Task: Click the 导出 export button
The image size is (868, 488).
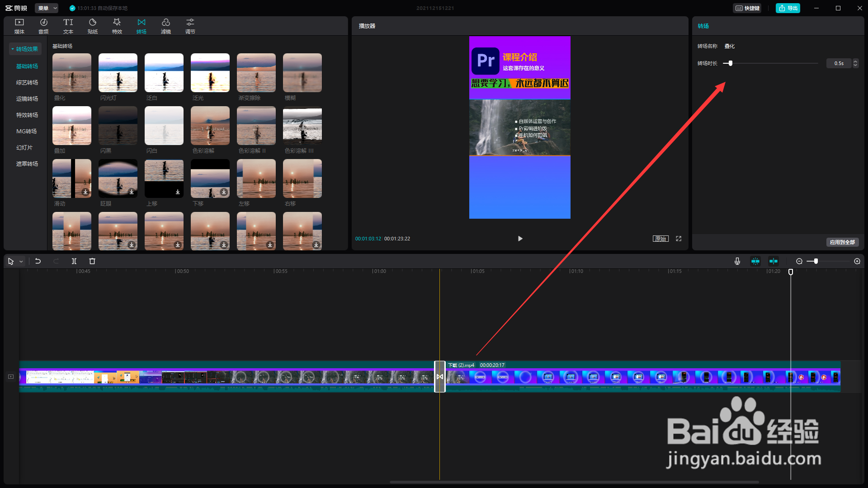Action: click(x=788, y=8)
